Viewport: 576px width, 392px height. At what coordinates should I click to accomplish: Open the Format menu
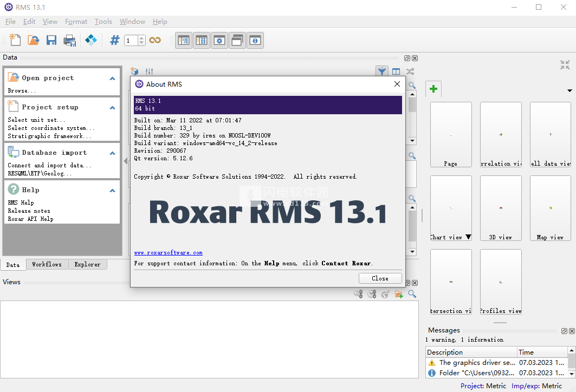point(76,22)
